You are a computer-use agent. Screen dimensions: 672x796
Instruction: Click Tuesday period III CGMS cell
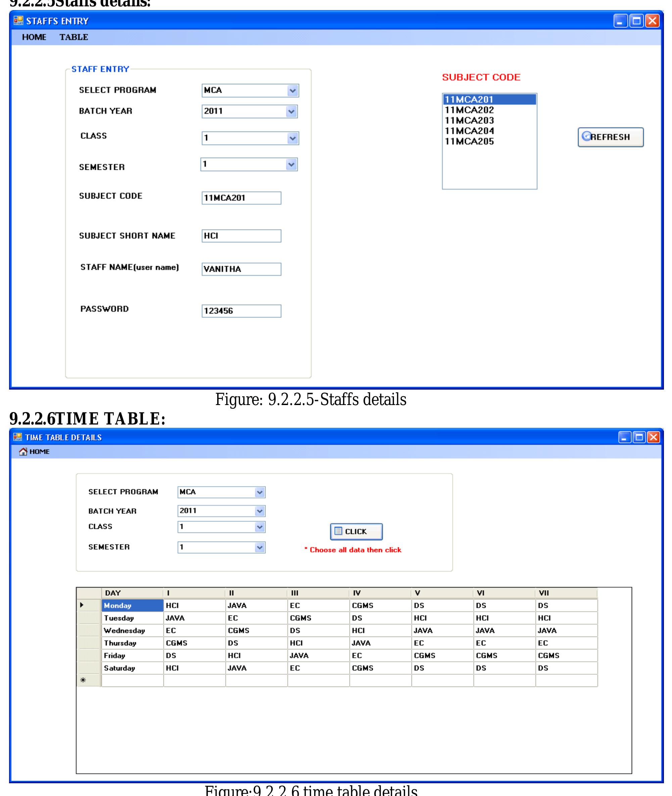click(319, 618)
